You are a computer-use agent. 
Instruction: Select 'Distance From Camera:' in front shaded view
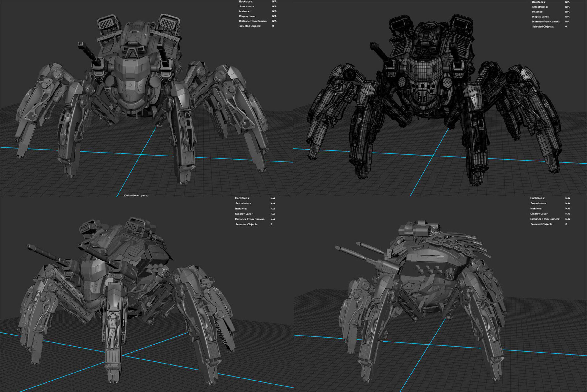(253, 21)
